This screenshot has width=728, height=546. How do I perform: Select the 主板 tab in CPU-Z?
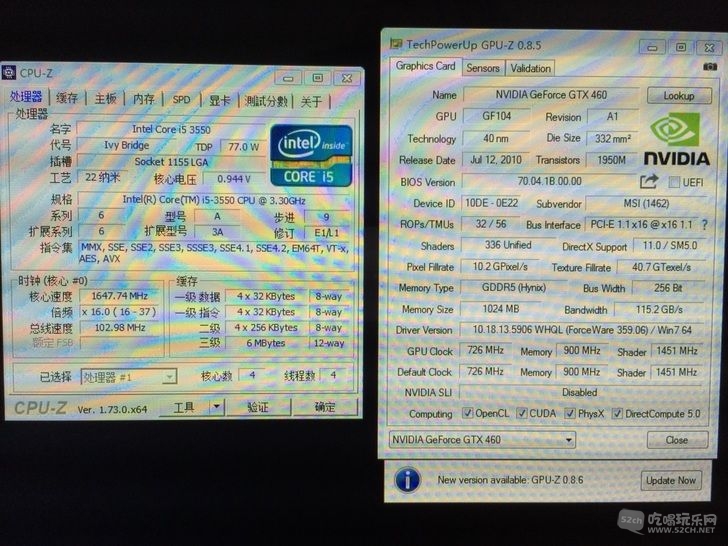105,98
